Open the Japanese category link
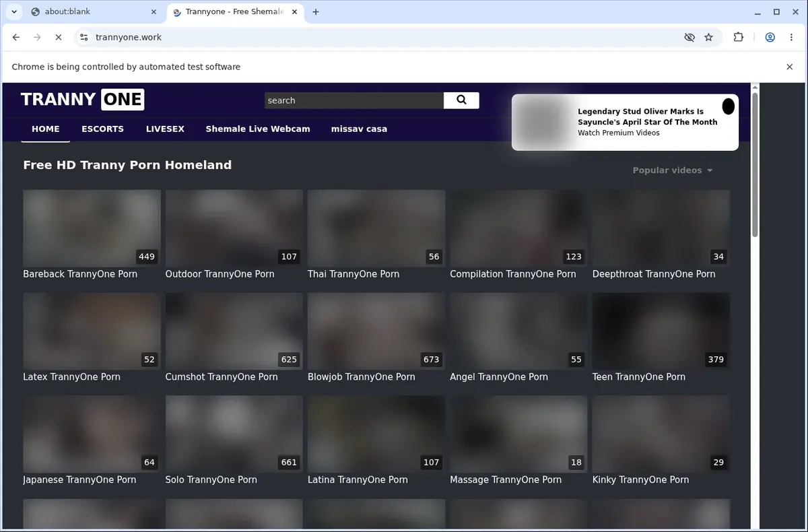This screenshot has height=532, width=808. [x=79, y=480]
